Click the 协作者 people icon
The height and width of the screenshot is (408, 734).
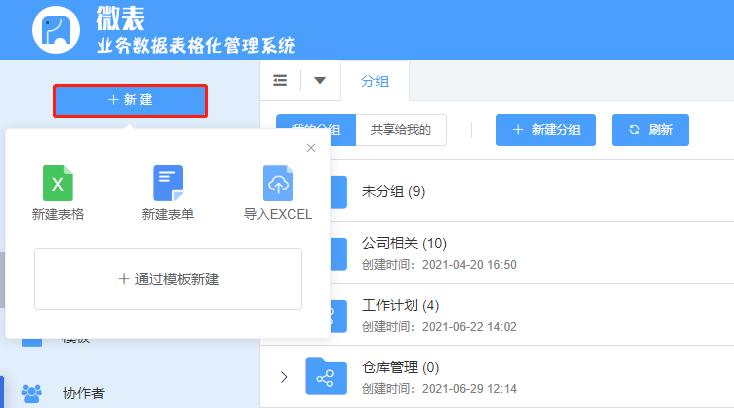tap(32, 393)
